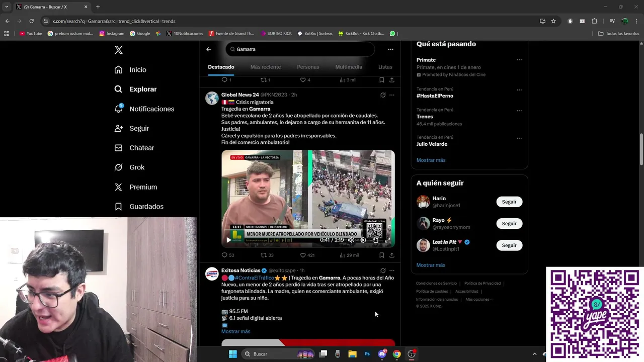Image resolution: width=644 pixels, height=362 pixels.
Task: Open the X logo home icon
Action: (119, 50)
